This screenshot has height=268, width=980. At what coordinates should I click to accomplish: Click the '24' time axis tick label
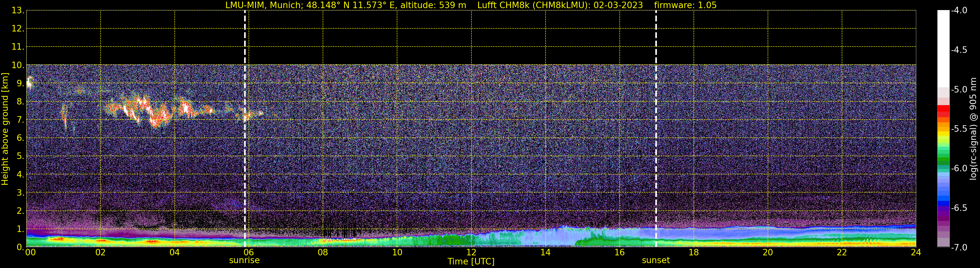tap(916, 252)
